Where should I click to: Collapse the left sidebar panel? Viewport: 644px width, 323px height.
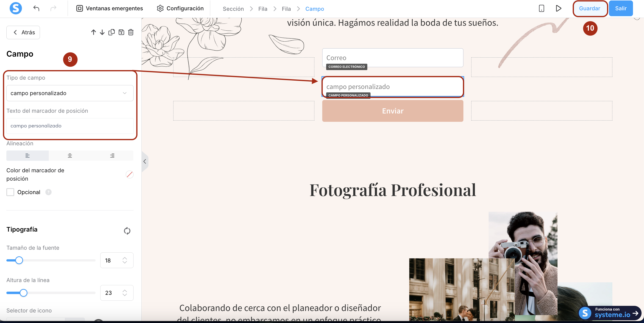pyautogui.click(x=145, y=161)
